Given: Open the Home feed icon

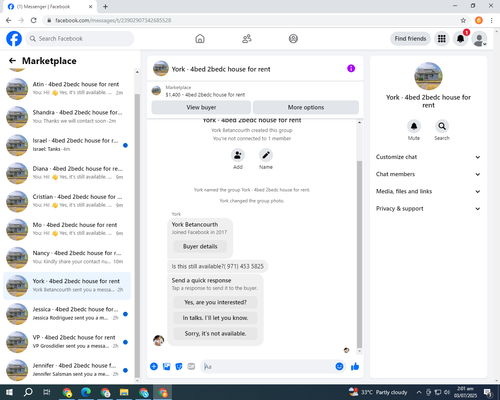Looking at the screenshot, I should pyautogui.click(x=200, y=39).
